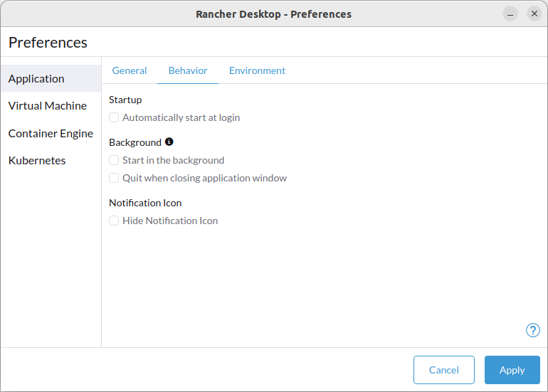Click the Preferences page title
Image resolution: width=548 pixels, height=392 pixels.
[x=48, y=43]
